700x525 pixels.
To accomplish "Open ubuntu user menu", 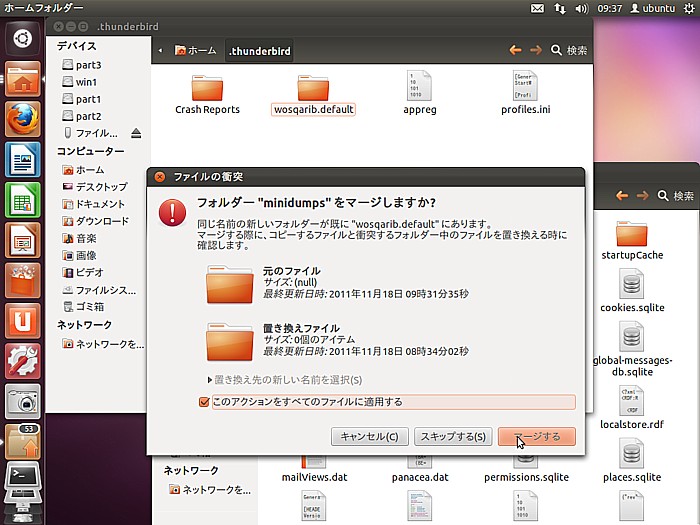I will pos(653,8).
